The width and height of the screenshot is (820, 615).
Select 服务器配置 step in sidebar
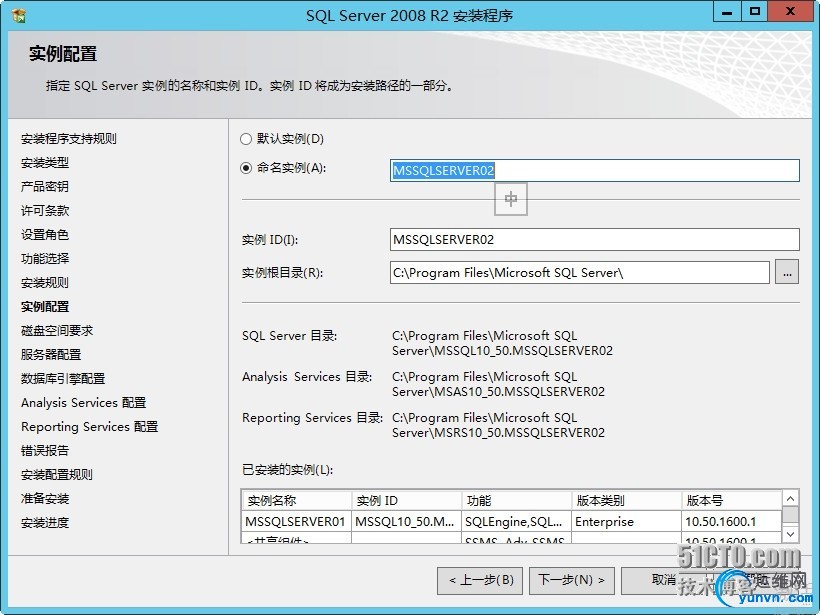pyautogui.click(x=51, y=355)
